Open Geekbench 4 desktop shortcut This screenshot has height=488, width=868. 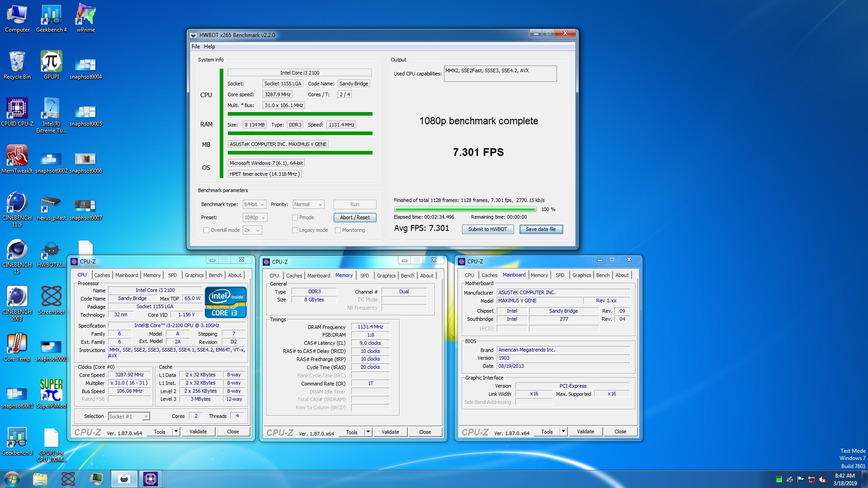pyautogui.click(x=52, y=19)
